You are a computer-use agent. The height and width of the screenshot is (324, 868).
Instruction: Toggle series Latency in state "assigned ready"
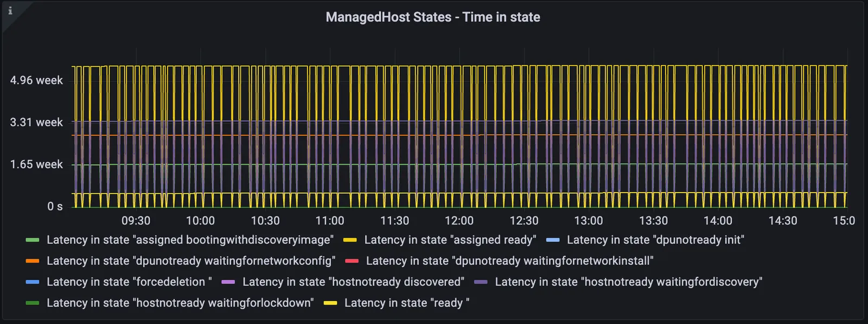(x=450, y=240)
